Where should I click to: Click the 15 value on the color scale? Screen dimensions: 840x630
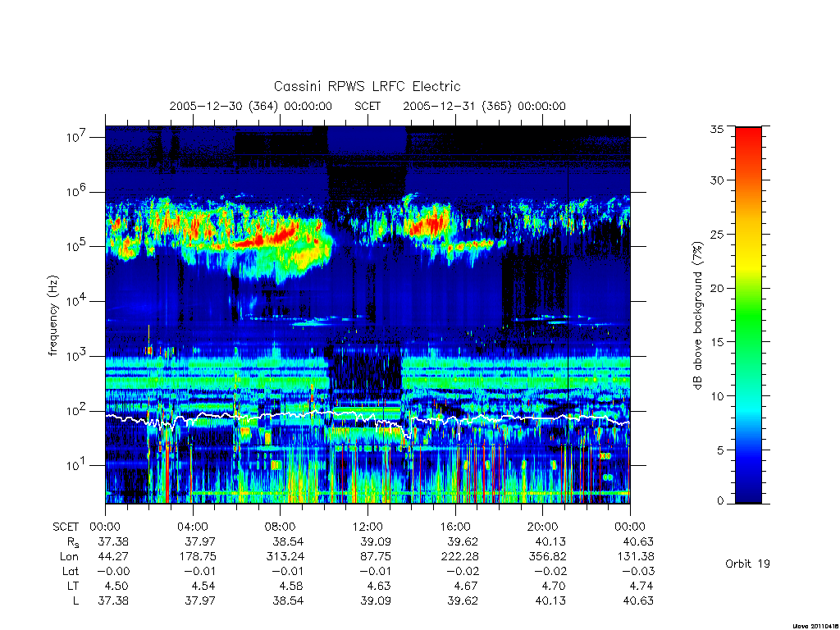click(x=717, y=342)
